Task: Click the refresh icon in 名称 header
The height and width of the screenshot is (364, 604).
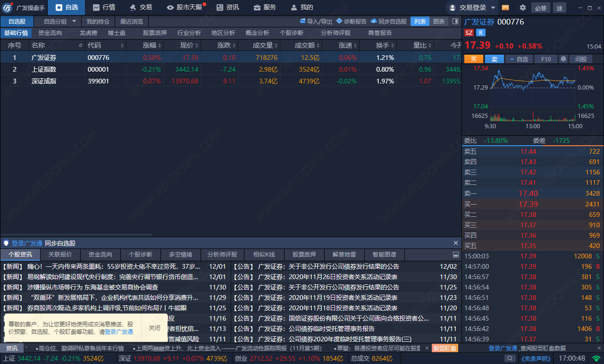Action: pos(80,45)
